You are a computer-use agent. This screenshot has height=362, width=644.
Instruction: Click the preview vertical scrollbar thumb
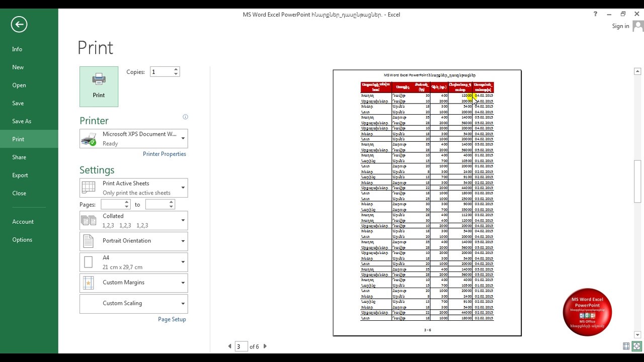tap(637, 182)
